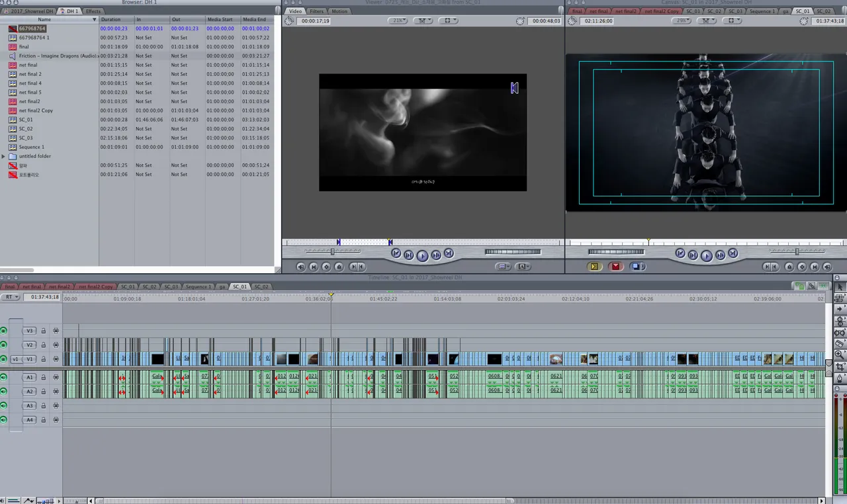Select the Crop tool

click(840, 366)
